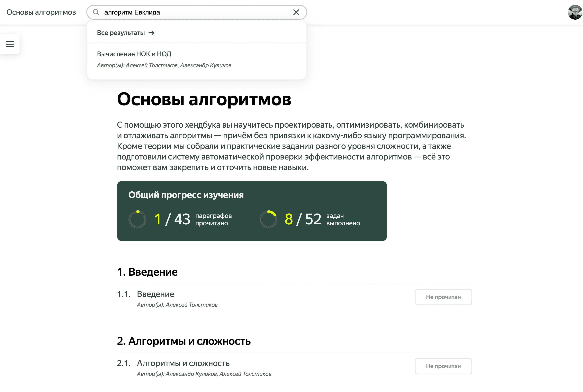Open the user profile avatar
583x392 pixels.
coord(575,12)
